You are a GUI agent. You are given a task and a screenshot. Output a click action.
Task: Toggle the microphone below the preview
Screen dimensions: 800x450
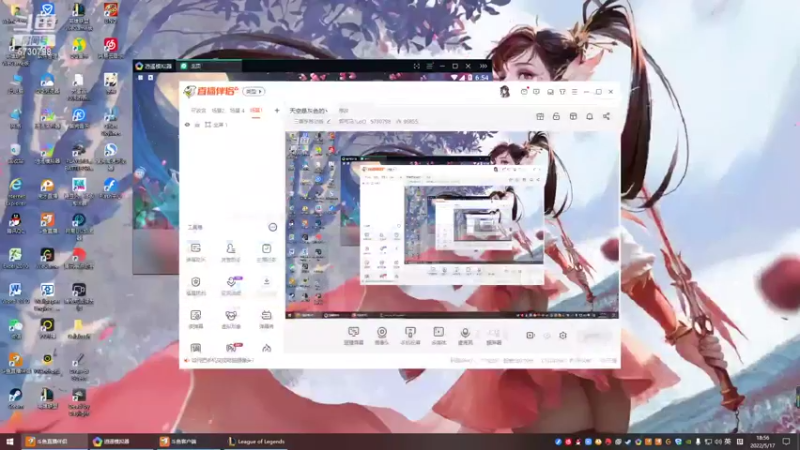click(x=465, y=336)
